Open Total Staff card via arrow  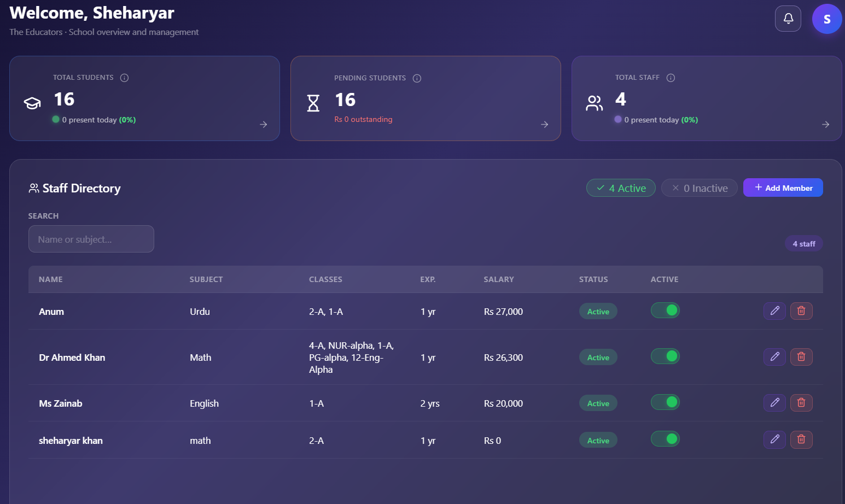(826, 125)
